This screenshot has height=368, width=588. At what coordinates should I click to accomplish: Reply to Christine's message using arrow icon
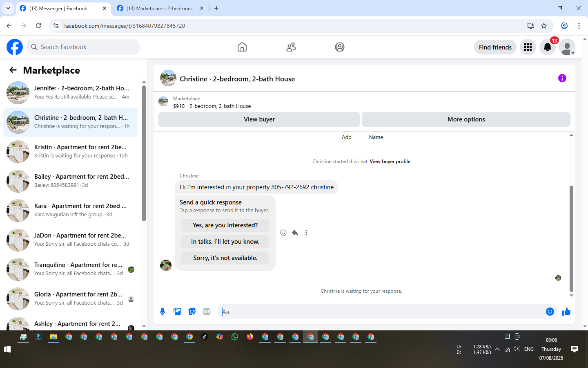(x=295, y=233)
